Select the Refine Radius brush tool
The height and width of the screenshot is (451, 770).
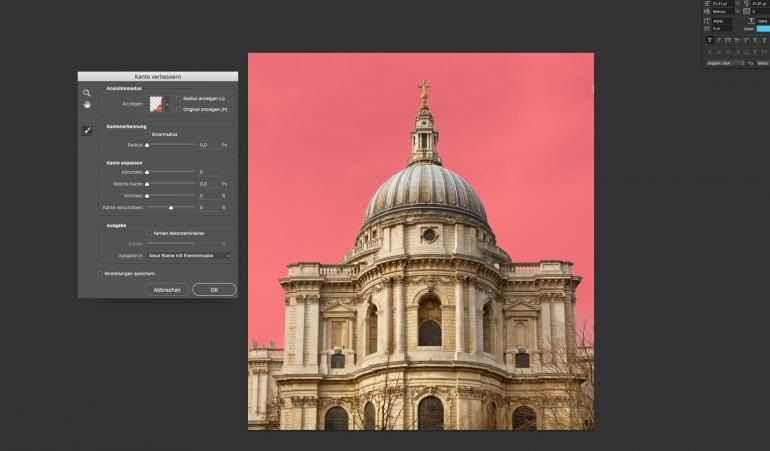87,131
